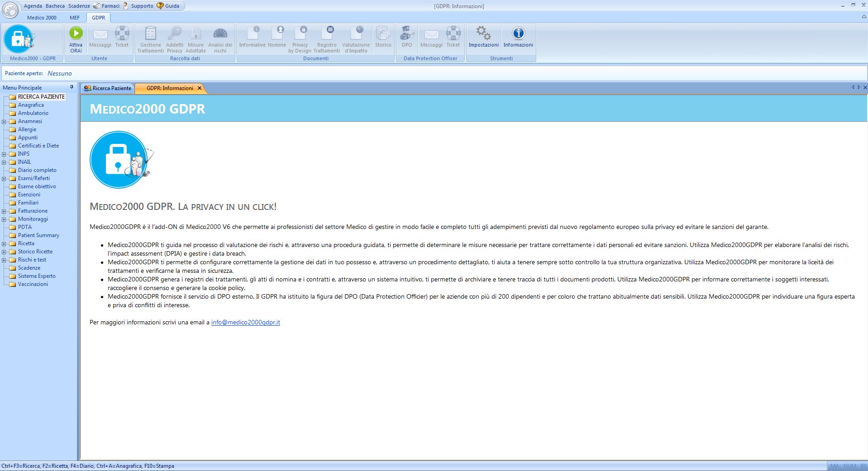The width and height of the screenshot is (868, 471).
Task: Open Allergie in the main menu
Action: [27, 129]
